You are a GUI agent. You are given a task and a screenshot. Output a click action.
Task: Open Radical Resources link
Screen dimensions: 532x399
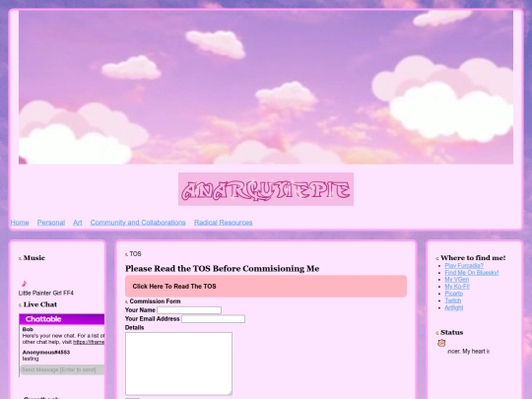click(x=224, y=223)
